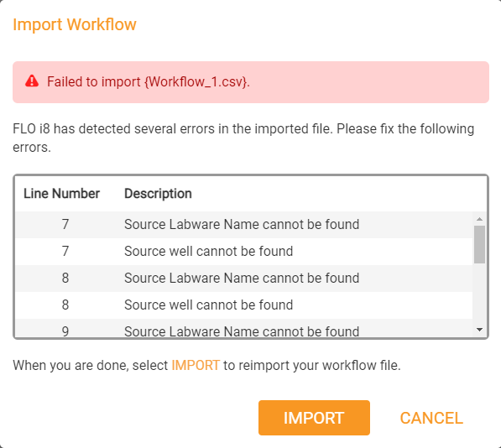Screen dimensions: 501x448
Task: Click the Import Workflow dialog title
Action: point(75,24)
